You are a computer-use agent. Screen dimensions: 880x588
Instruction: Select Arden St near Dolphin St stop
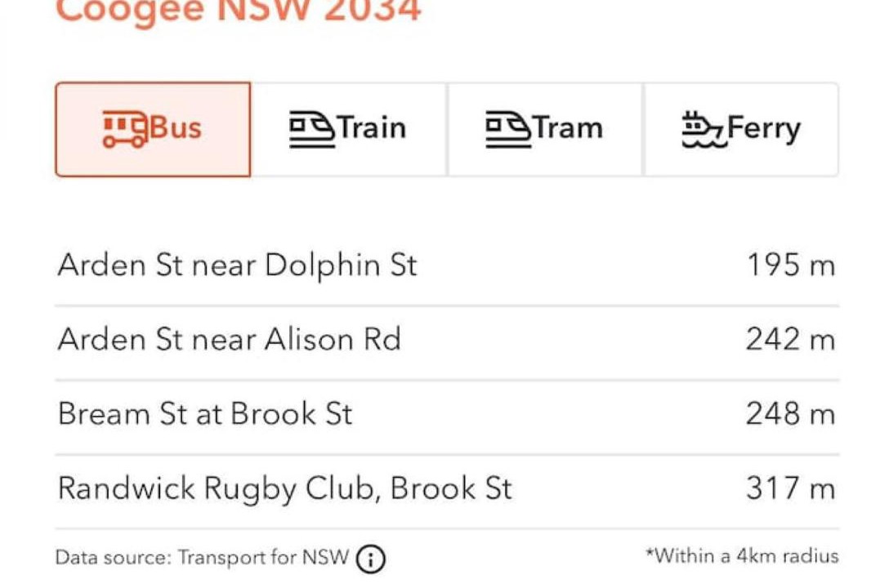coord(237,265)
